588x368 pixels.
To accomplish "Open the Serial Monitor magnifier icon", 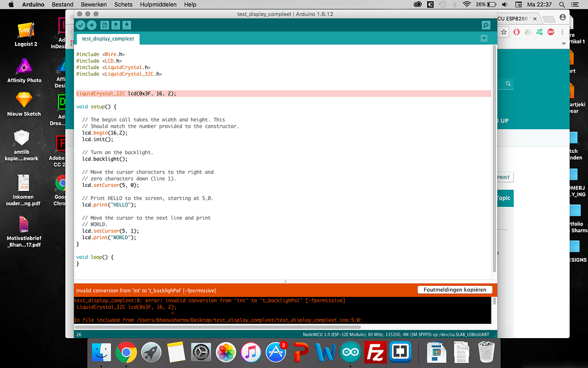I will 486,25.
